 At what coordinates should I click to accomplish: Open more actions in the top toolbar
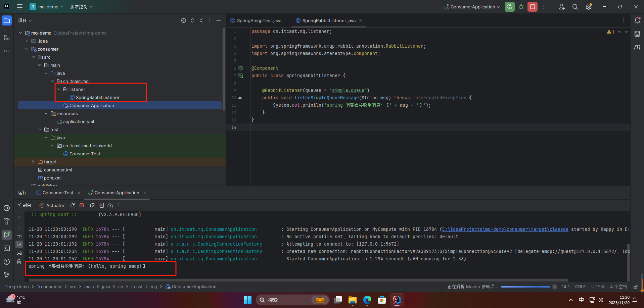544,7
